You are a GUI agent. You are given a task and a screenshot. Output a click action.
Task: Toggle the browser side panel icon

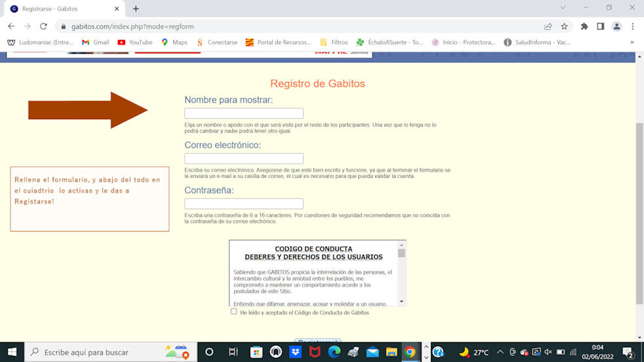tap(600, 26)
